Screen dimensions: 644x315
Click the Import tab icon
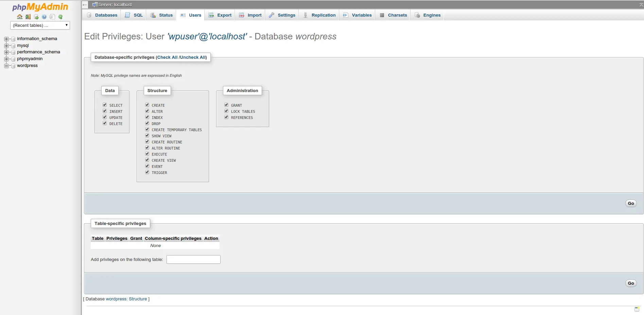tap(242, 15)
